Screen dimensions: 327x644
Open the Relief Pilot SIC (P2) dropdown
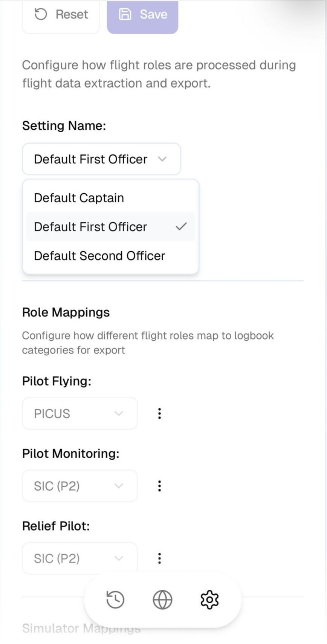80,558
